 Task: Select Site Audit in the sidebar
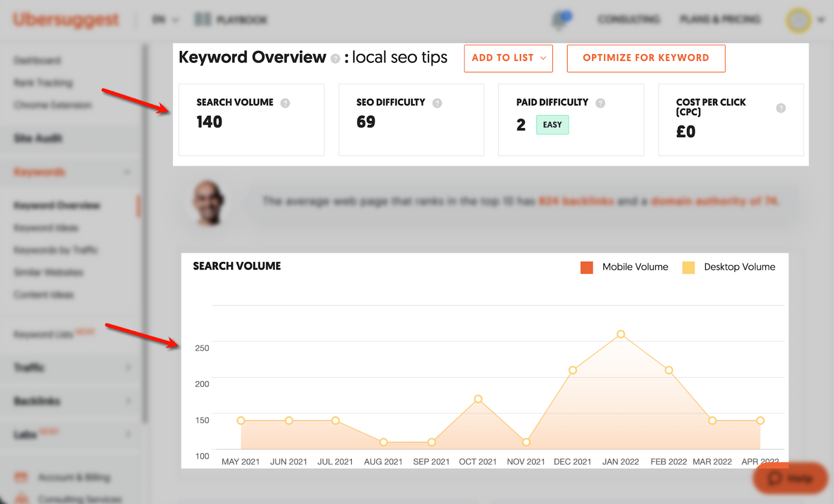(x=38, y=138)
